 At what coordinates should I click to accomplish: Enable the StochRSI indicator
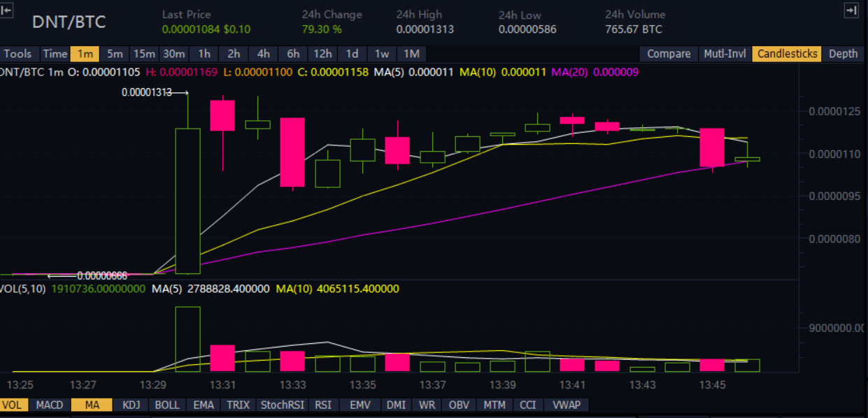click(x=283, y=405)
